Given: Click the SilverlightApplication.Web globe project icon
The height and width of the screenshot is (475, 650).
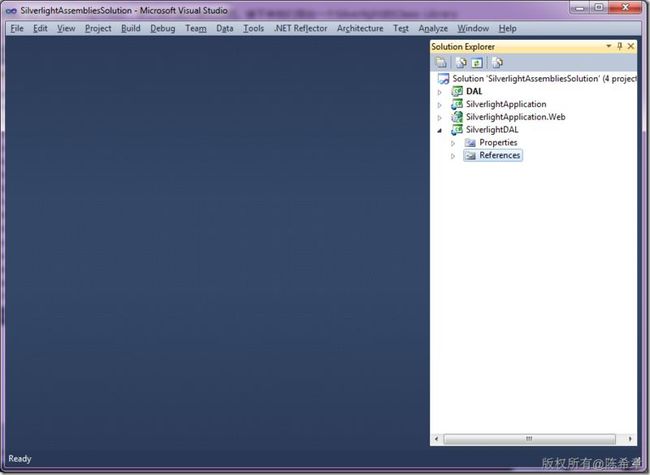Looking at the screenshot, I should tap(457, 117).
